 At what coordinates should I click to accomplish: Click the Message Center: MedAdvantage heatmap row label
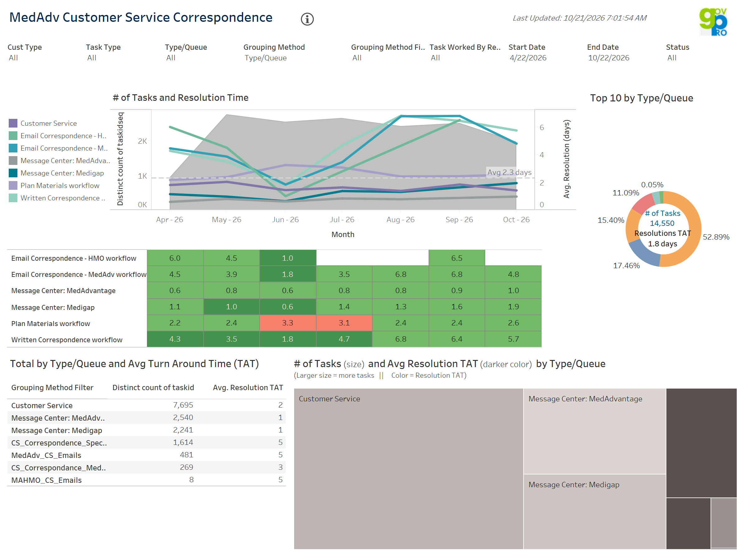point(63,291)
